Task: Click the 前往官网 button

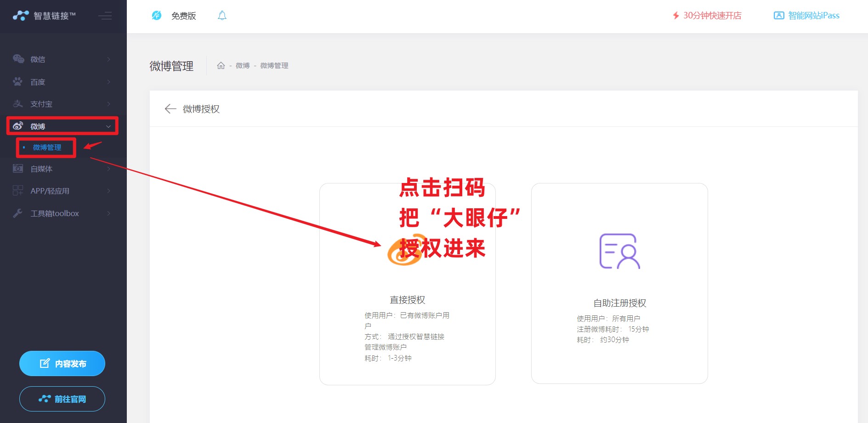Action: click(62, 399)
